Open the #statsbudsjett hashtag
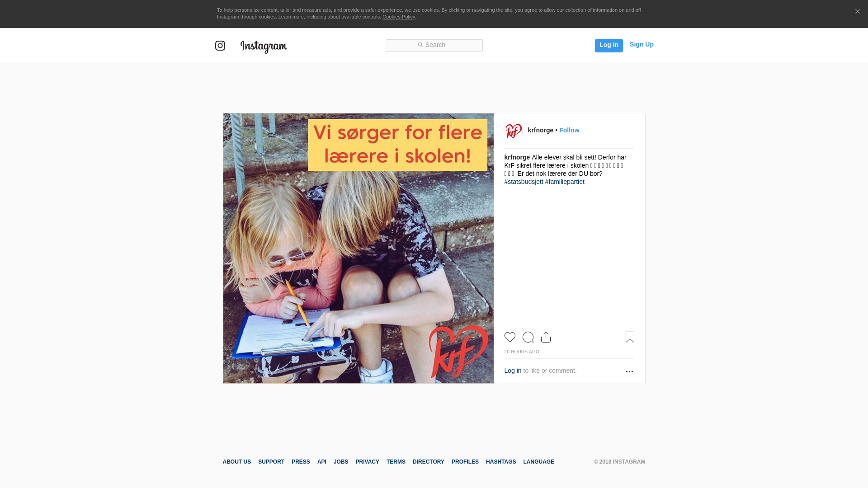 click(x=524, y=182)
